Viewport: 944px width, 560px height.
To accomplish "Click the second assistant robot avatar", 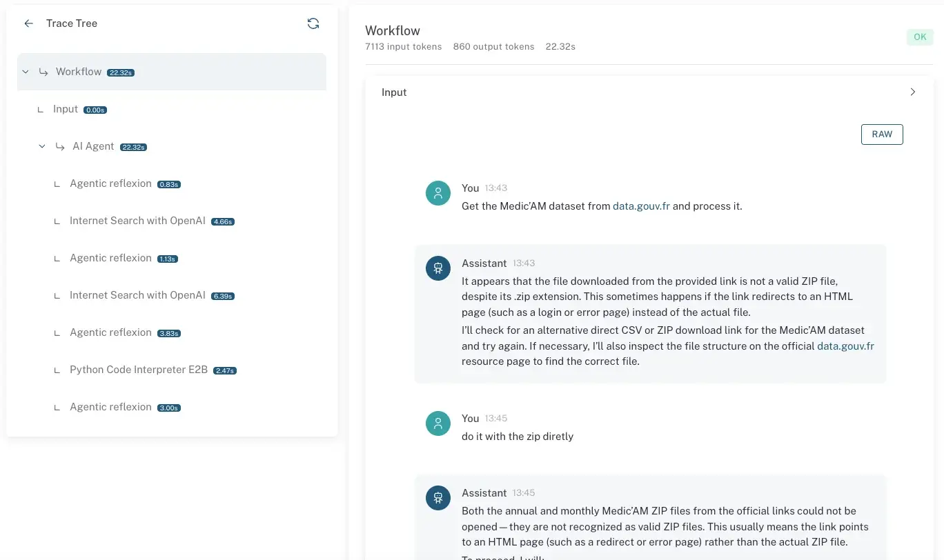I will coord(438,499).
